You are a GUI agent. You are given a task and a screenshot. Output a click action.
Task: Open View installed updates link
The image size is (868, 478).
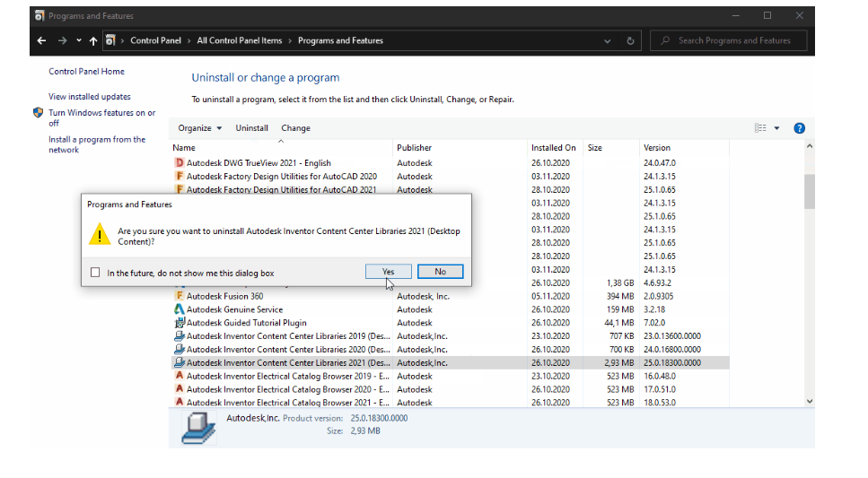tap(90, 96)
